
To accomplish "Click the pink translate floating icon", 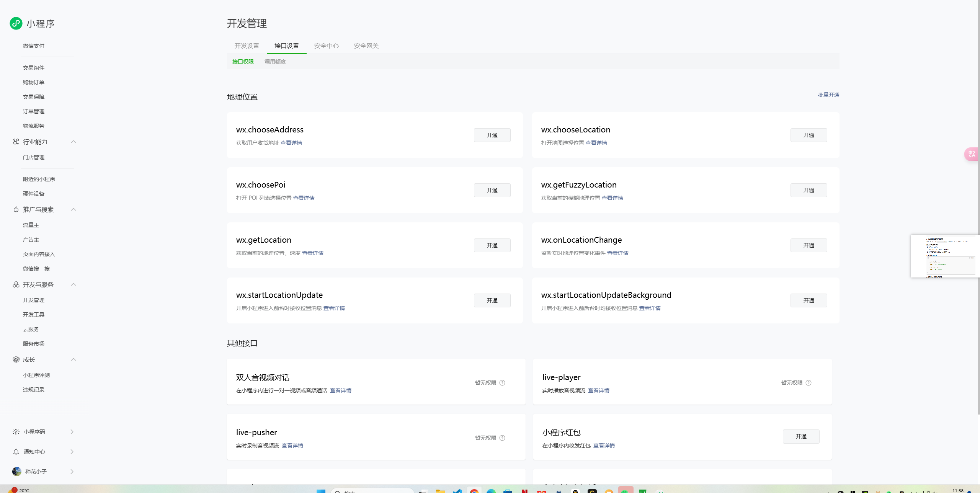I will pos(972,154).
